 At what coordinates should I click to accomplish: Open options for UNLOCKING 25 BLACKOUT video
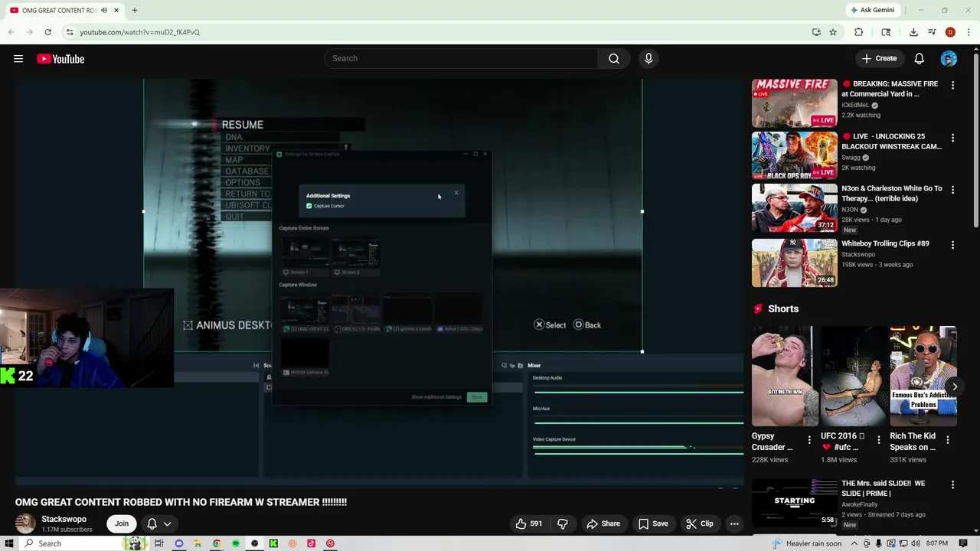coord(952,138)
